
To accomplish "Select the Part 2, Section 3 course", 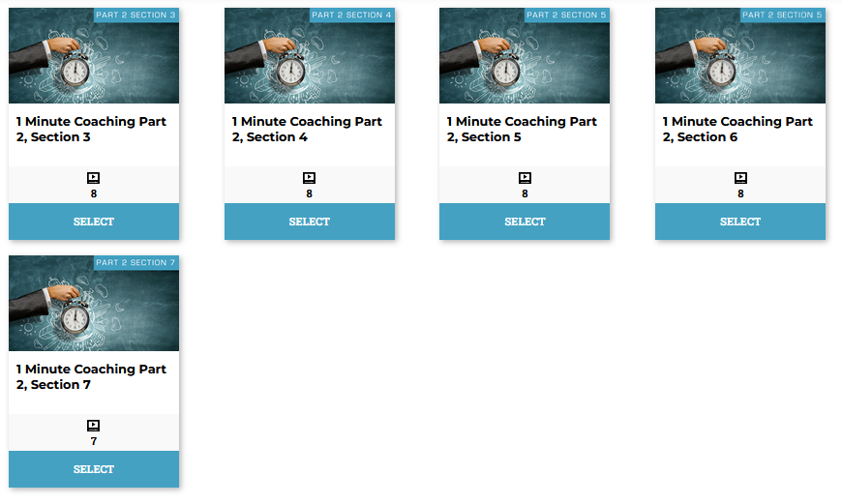I will 94,222.
